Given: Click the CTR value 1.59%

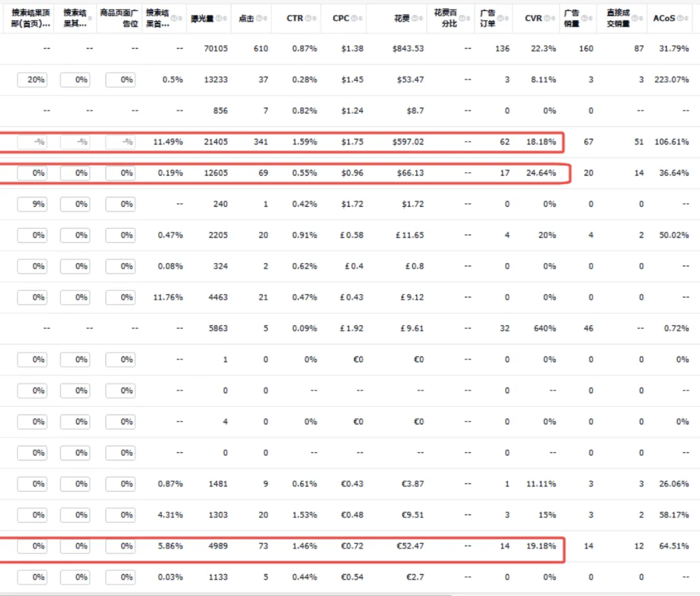Looking at the screenshot, I should point(305,142).
